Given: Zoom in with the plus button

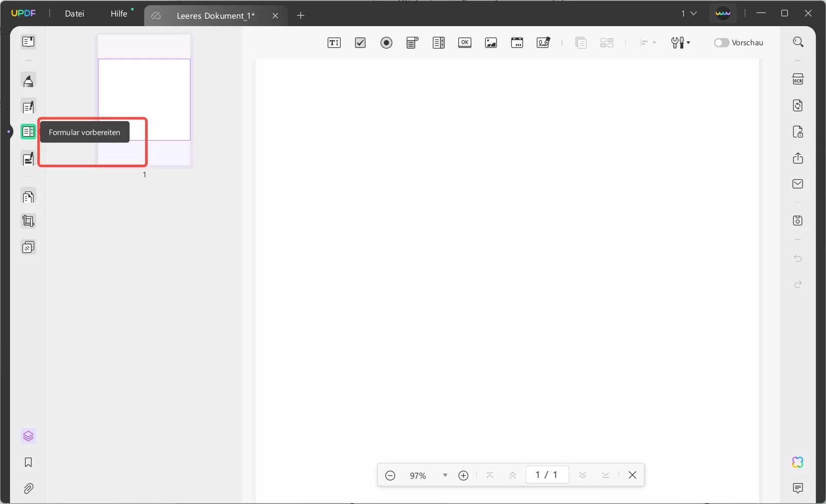Looking at the screenshot, I should pyautogui.click(x=464, y=475).
